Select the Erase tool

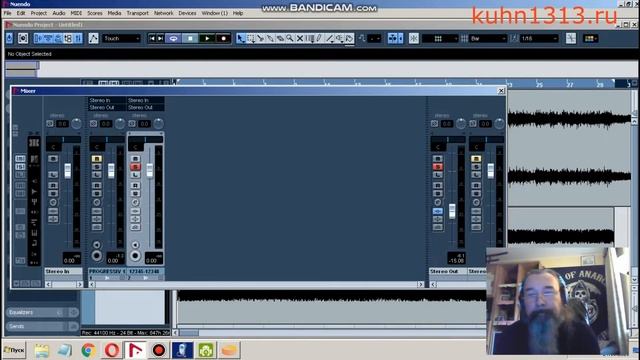pos(280,38)
